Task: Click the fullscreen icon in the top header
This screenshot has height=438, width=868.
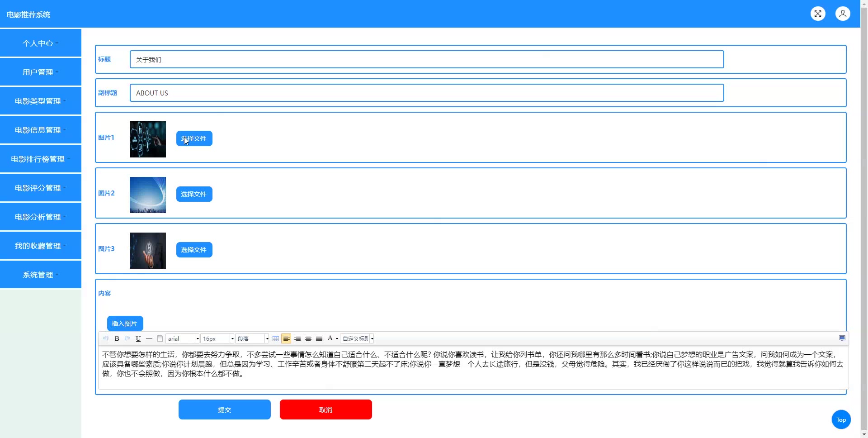Action: pos(818,14)
